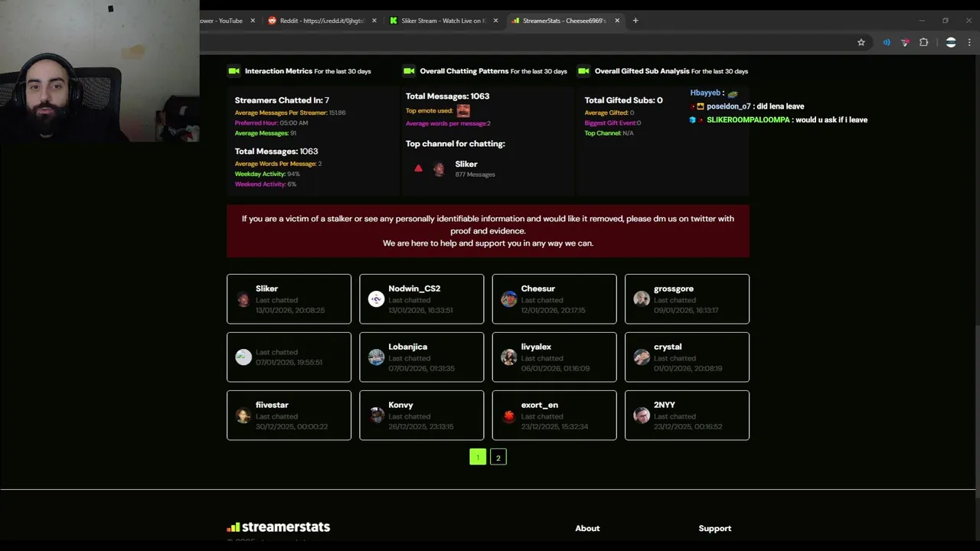980x551 pixels.
Task: Open a new browser tab
Action: click(x=635, y=21)
